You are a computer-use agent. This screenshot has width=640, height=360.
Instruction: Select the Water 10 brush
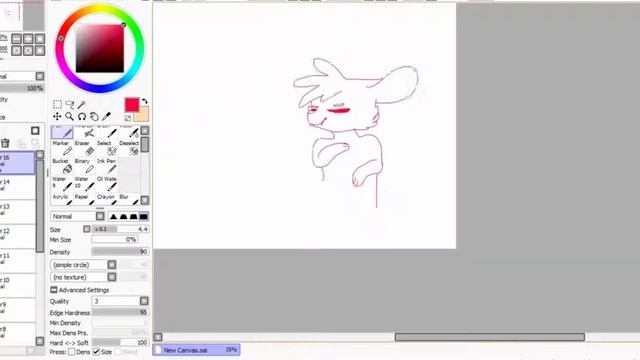[x=84, y=184]
